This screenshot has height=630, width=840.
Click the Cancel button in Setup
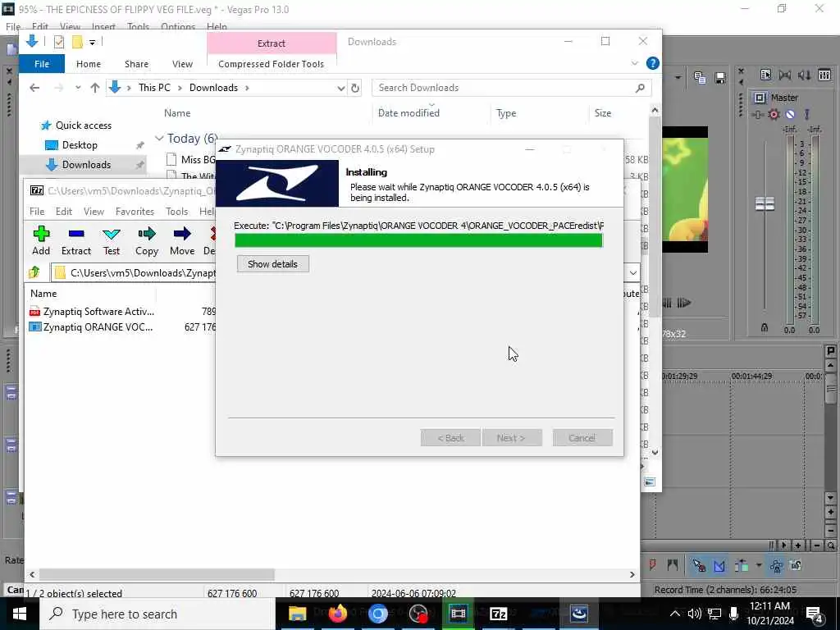tap(582, 438)
